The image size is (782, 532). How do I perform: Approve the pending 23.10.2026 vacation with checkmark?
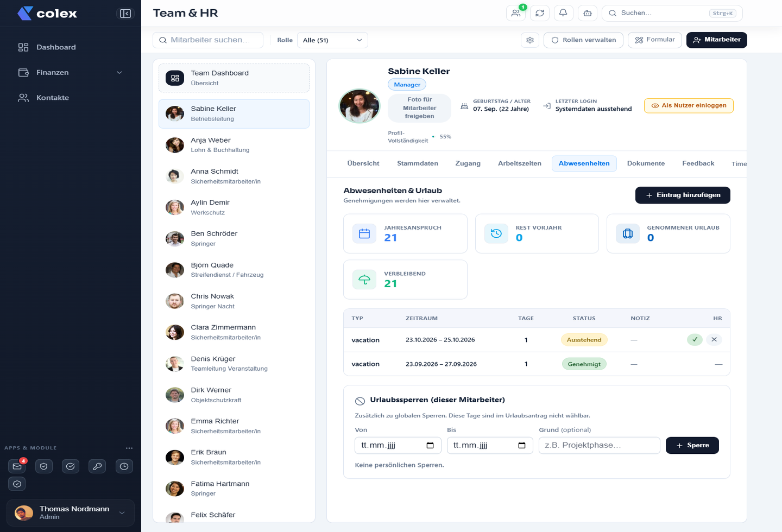(x=695, y=339)
